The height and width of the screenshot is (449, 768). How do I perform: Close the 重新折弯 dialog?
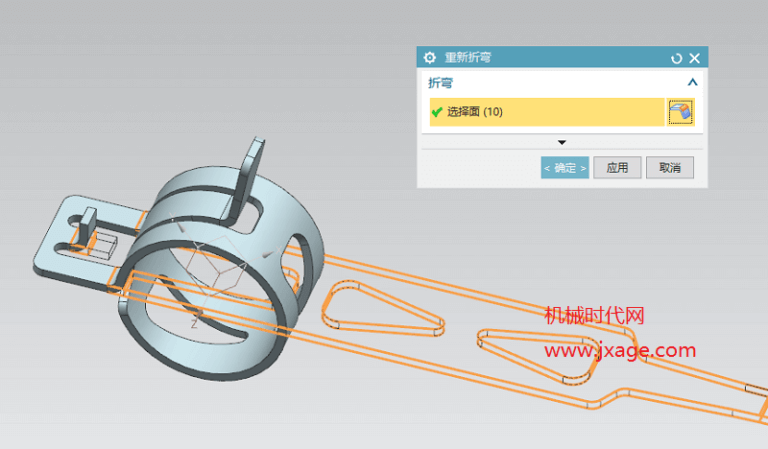695,58
